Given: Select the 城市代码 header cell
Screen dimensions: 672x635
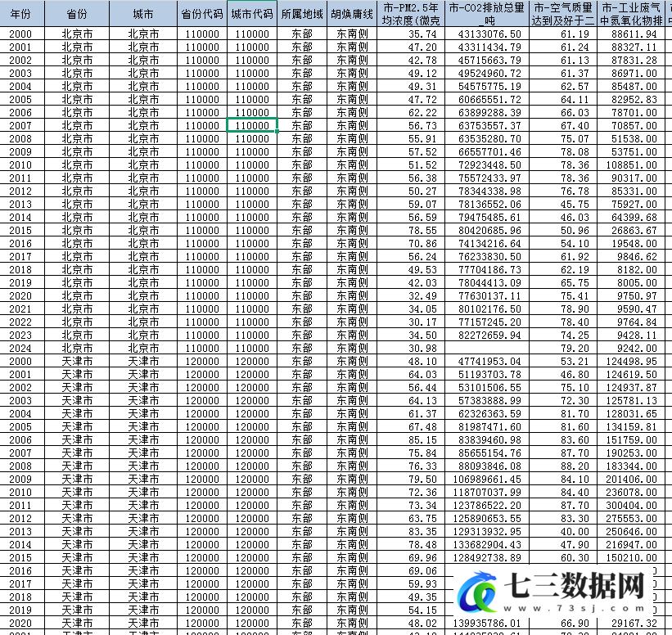Looking at the screenshot, I should (x=252, y=14).
